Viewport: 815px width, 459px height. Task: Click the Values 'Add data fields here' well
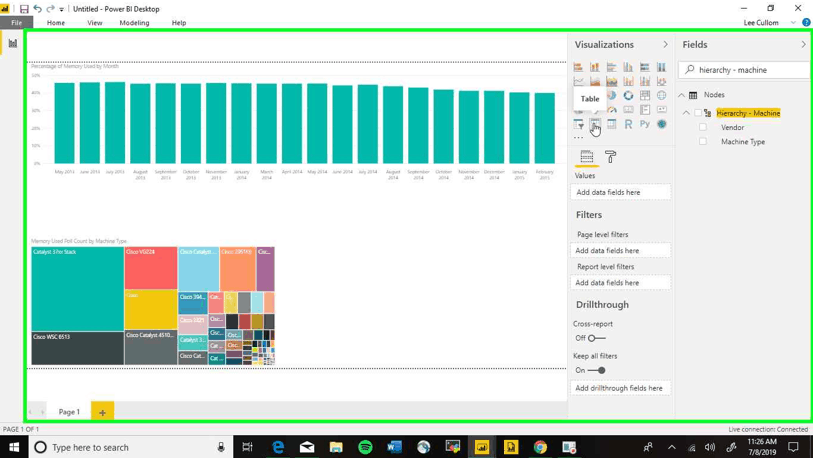click(620, 192)
